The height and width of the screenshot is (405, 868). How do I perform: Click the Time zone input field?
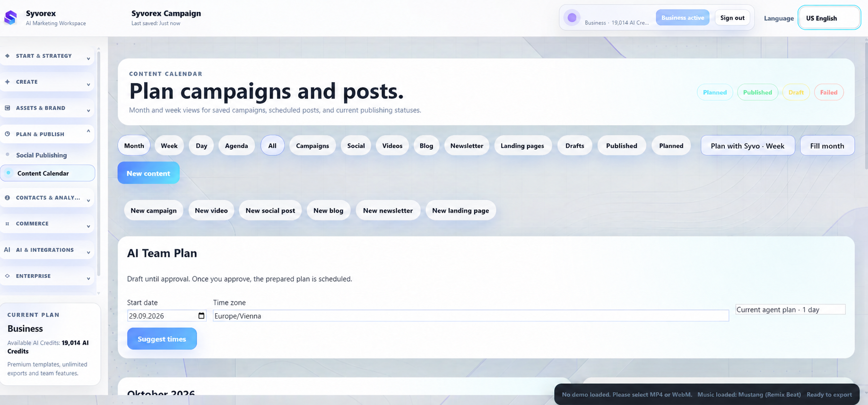[471, 316]
